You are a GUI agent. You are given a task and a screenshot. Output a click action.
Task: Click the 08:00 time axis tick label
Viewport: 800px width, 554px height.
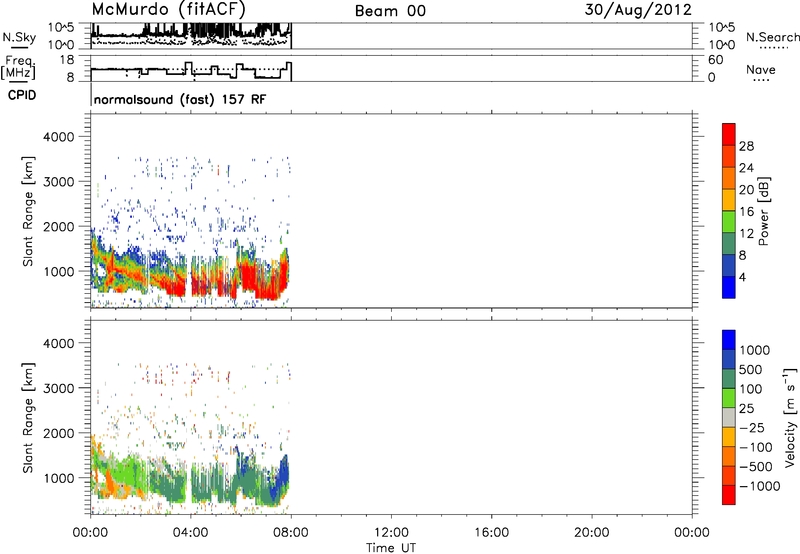pos(291,533)
